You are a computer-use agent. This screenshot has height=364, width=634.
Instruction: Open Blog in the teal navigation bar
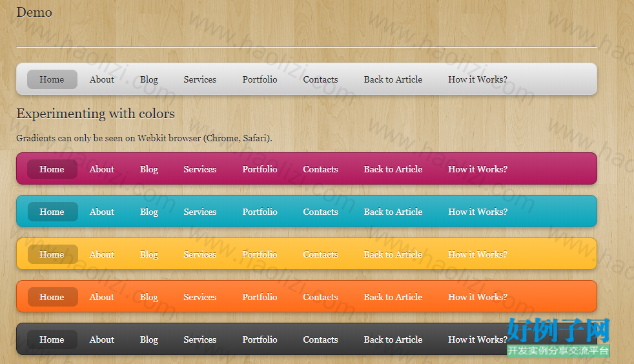(x=148, y=212)
